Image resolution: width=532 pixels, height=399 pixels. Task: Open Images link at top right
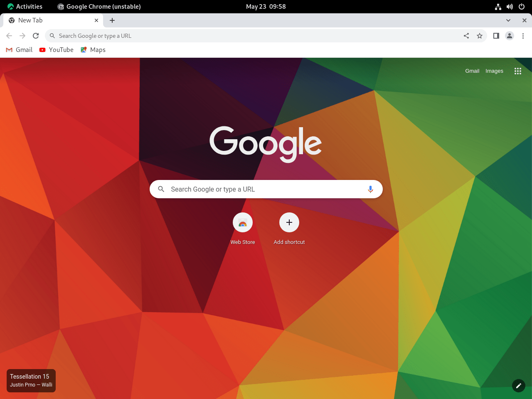pyautogui.click(x=494, y=71)
